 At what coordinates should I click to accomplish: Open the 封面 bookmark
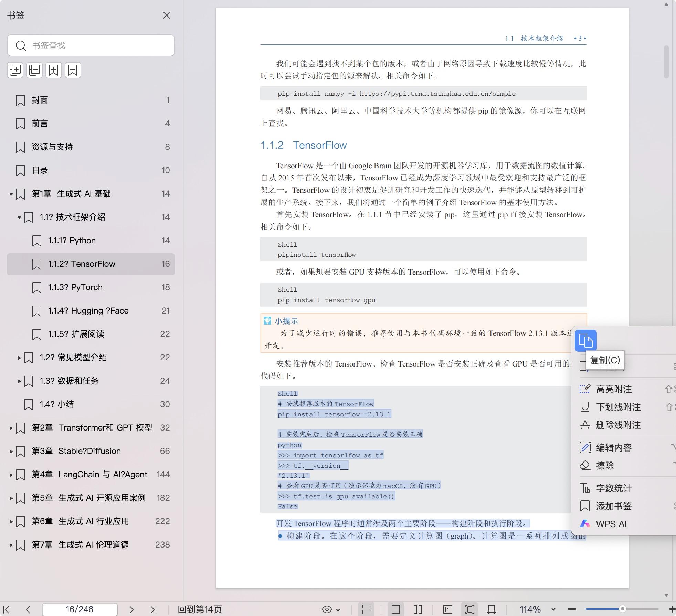[x=91, y=100]
